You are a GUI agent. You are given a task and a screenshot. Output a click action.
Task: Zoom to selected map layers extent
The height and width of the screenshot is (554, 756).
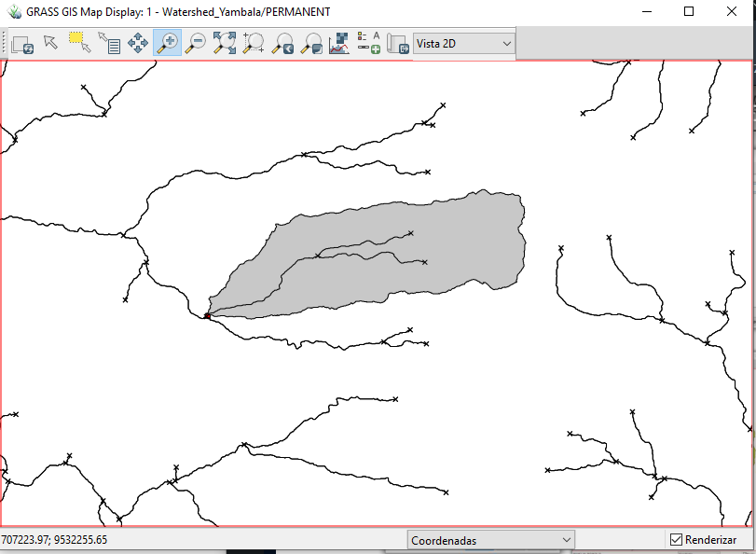(224, 43)
